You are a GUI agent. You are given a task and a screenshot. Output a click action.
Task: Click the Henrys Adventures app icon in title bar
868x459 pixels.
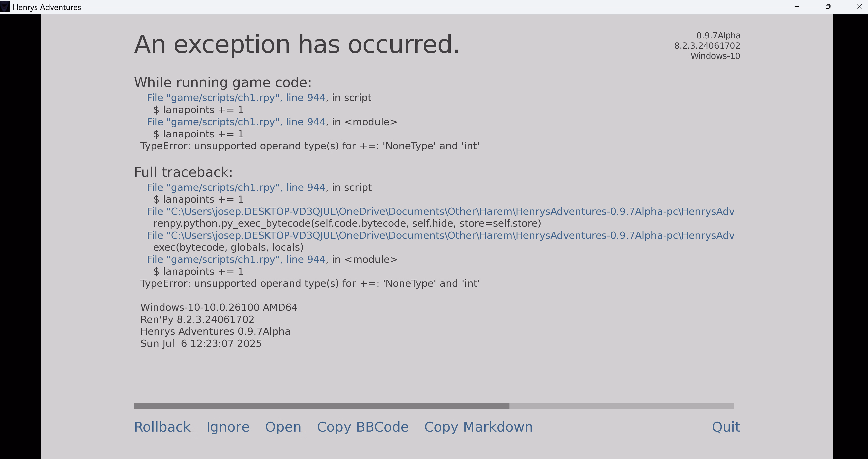coord(5,7)
